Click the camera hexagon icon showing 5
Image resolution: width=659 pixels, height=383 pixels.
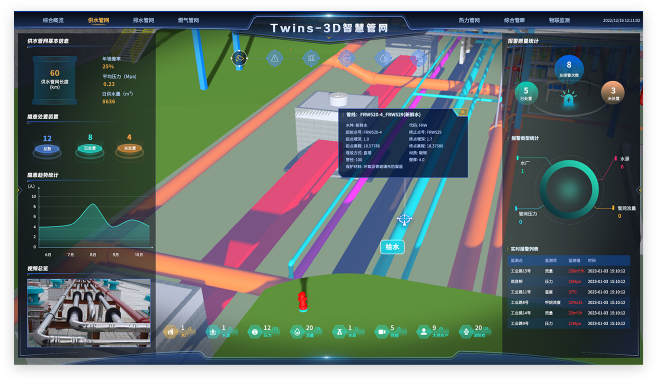381,332
